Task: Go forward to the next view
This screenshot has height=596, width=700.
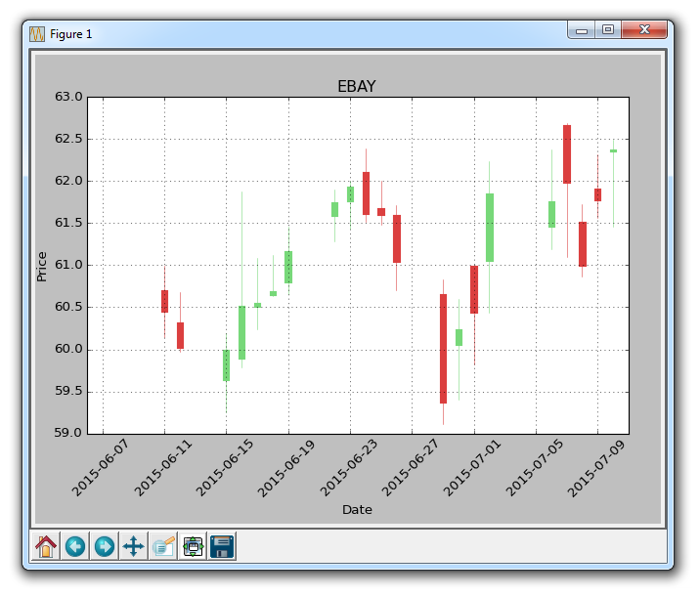Action: pos(105,547)
